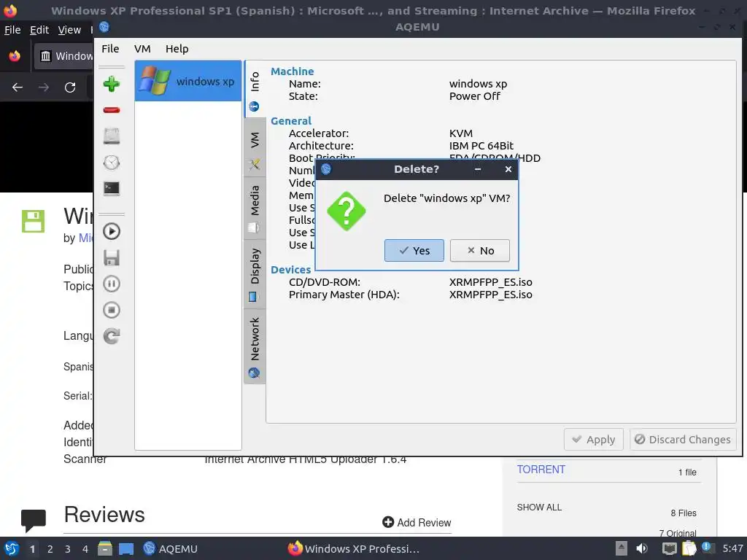
Task: Select Firefox Windows XP taskbar entry
Action: (354, 548)
